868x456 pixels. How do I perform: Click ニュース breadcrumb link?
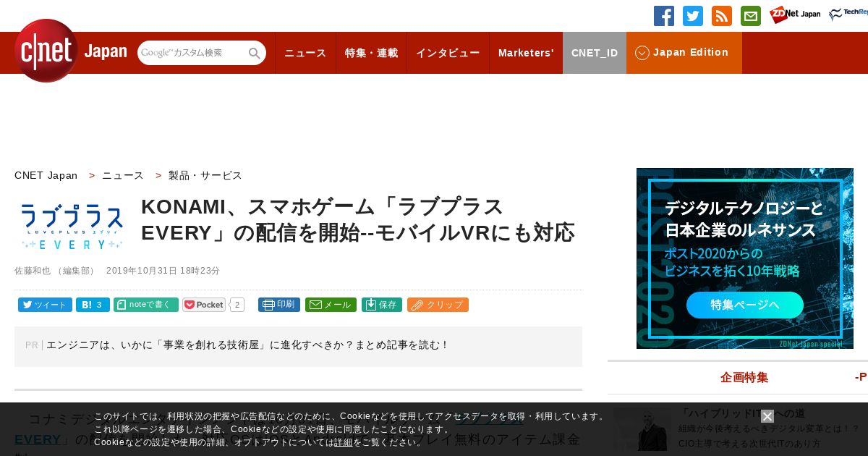coord(123,175)
